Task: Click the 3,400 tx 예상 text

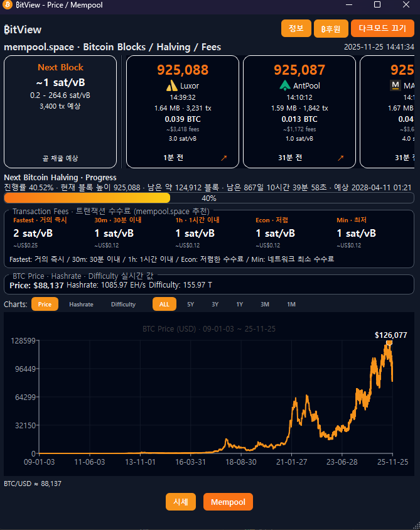Action: 60,106
